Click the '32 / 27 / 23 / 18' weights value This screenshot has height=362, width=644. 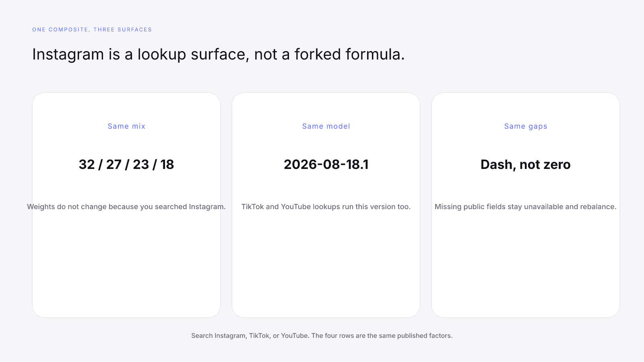pyautogui.click(x=126, y=165)
